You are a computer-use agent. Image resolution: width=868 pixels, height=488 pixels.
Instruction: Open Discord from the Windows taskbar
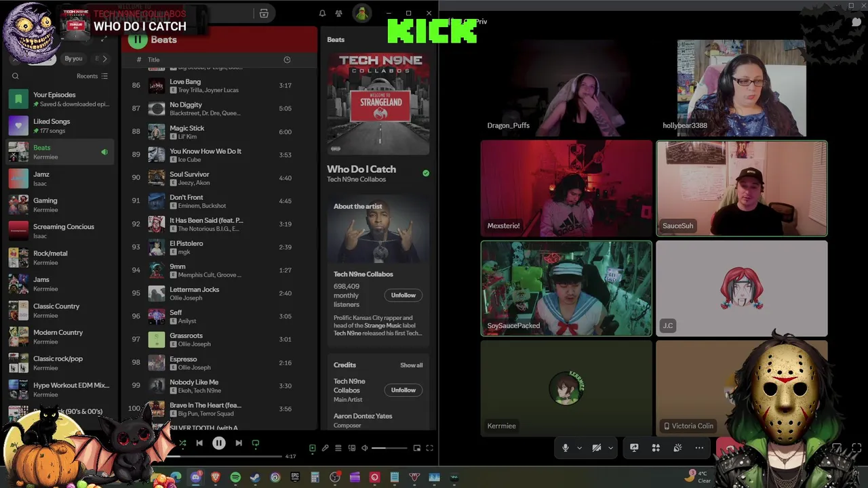click(x=196, y=477)
